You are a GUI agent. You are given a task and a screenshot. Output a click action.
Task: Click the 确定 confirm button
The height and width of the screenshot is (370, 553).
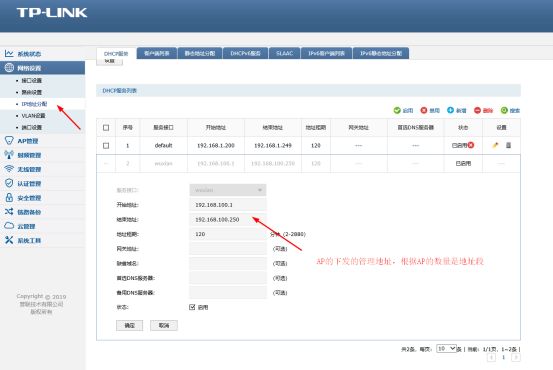point(129,325)
